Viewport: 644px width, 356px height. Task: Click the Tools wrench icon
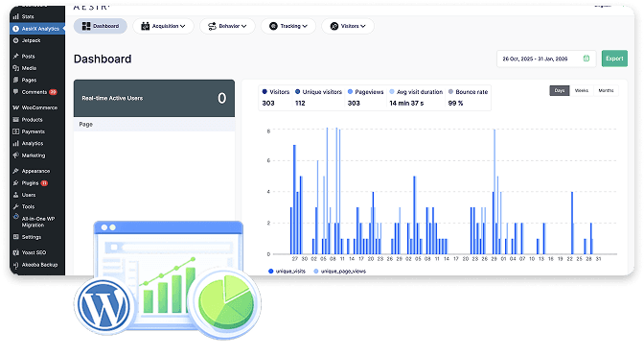(x=15, y=206)
